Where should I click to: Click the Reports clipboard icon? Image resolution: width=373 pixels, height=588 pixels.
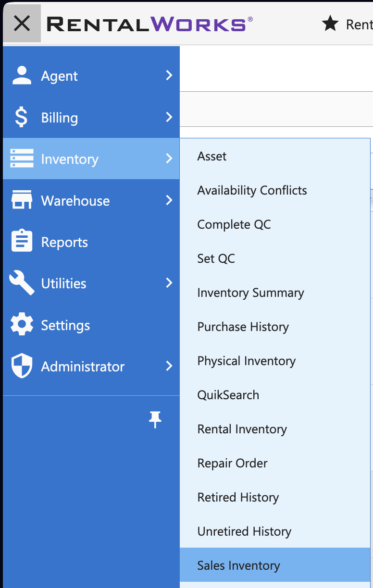22,241
